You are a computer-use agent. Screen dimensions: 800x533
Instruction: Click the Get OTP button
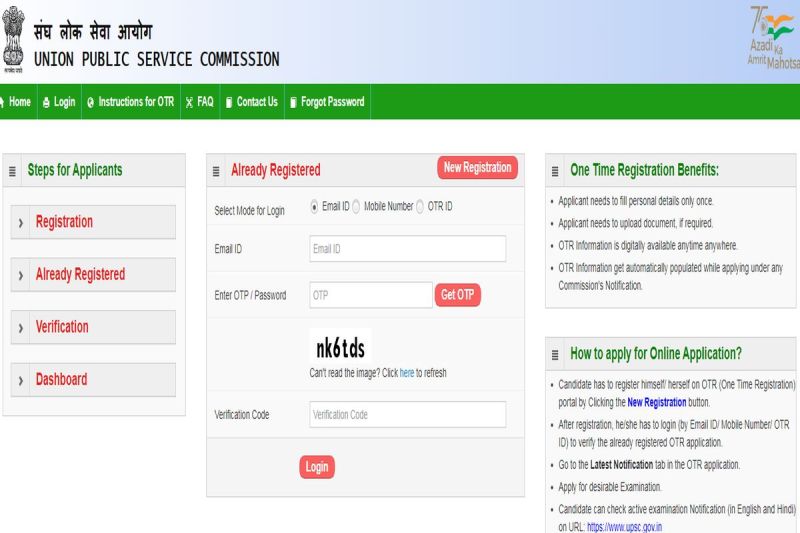tap(458, 295)
